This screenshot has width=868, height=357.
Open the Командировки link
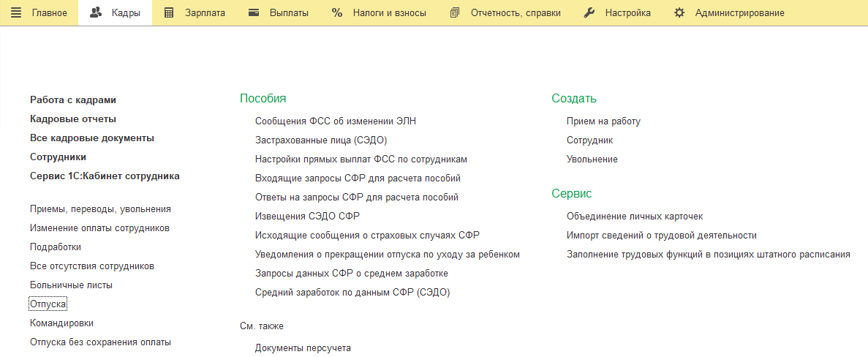click(61, 323)
